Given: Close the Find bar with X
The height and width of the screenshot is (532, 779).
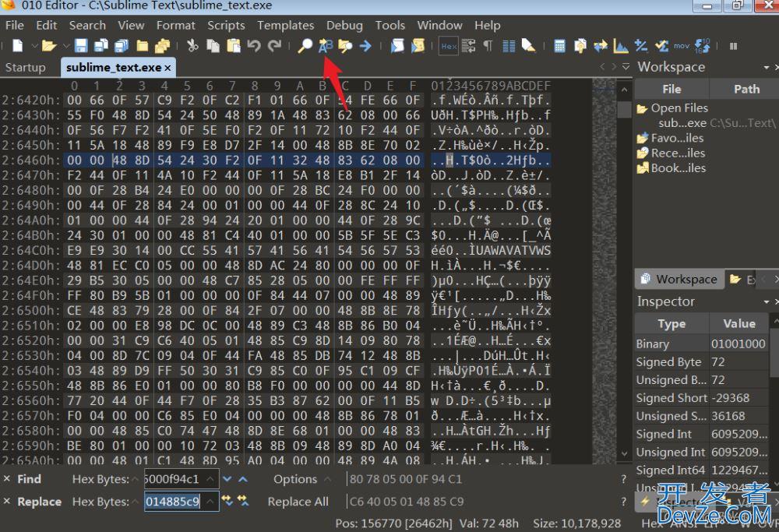Looking at the screenshot, I should [x=6, y=479].
